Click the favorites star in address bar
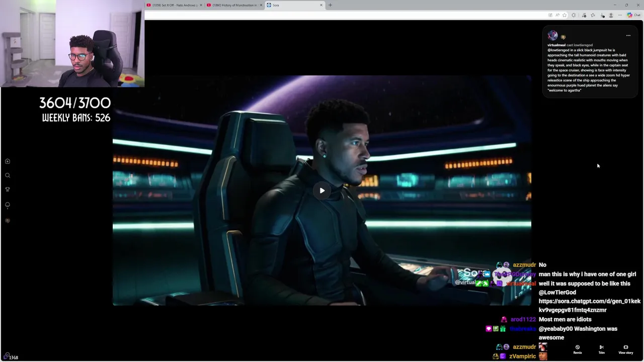Screen dimensions: 644x362 pos(565,15)
